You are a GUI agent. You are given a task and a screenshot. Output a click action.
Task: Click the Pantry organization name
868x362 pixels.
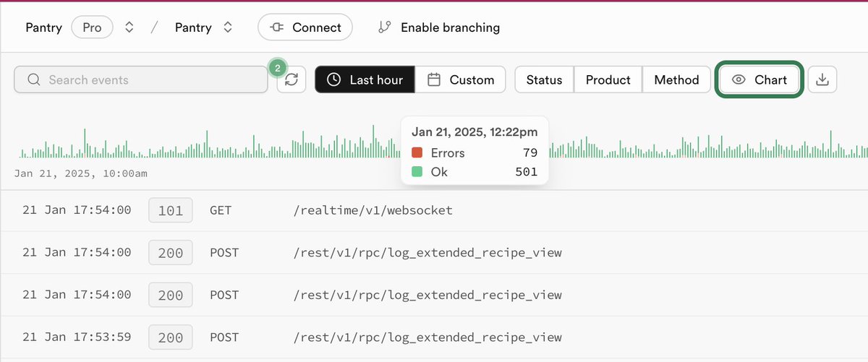(44, 27)
